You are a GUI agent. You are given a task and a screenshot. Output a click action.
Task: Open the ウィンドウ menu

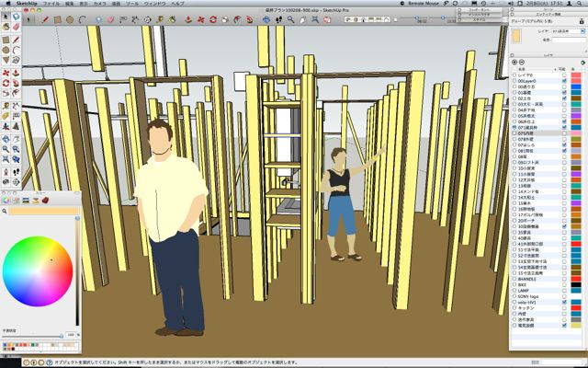point(154,4)
